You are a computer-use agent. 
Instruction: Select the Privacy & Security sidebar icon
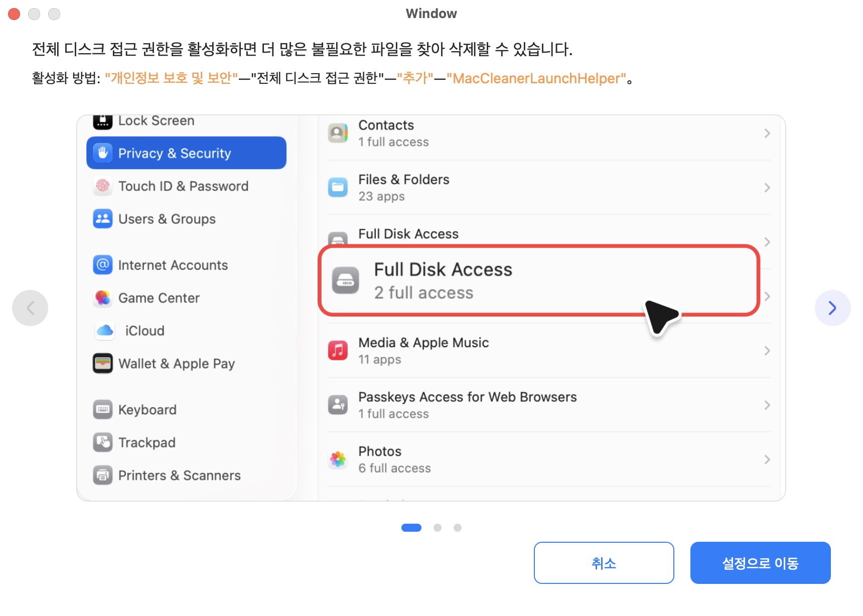coord(103,153)
